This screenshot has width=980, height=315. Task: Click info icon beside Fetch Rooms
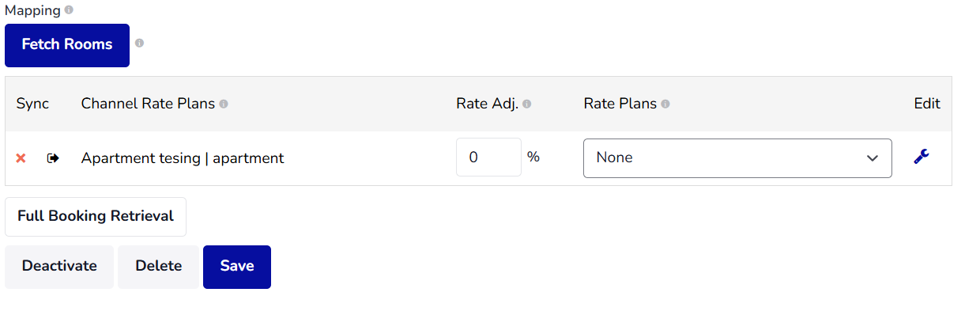point(139,43)
